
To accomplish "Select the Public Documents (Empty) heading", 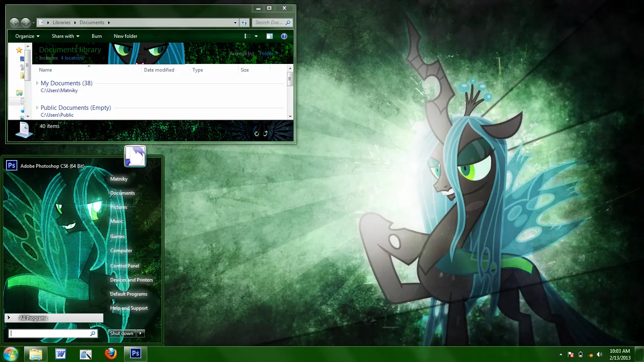I will [76, 108].
